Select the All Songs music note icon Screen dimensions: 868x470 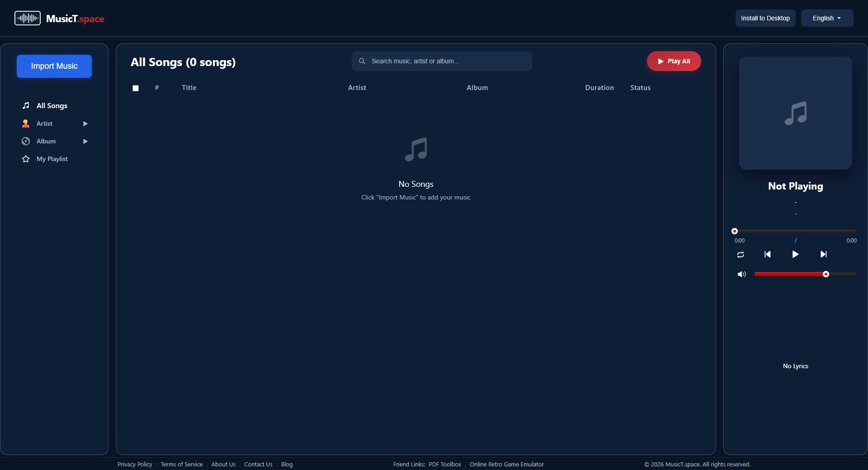tap(26, 105)
